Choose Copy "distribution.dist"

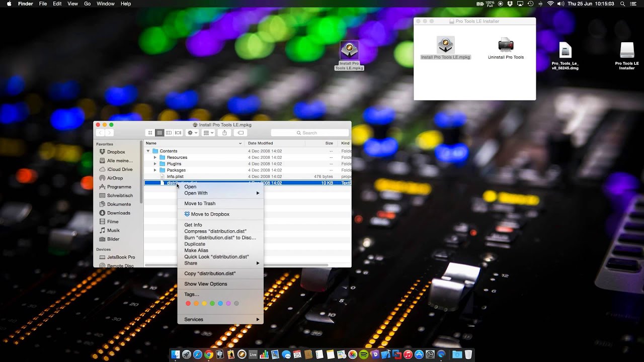point(220,274)
